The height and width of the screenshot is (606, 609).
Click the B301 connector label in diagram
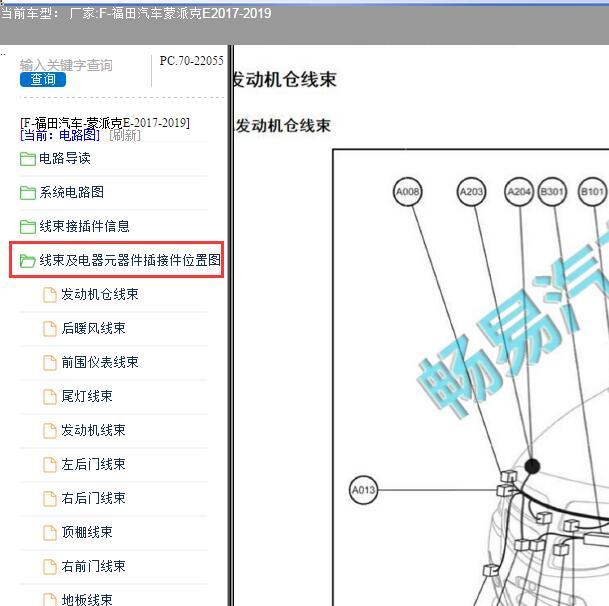552,192
